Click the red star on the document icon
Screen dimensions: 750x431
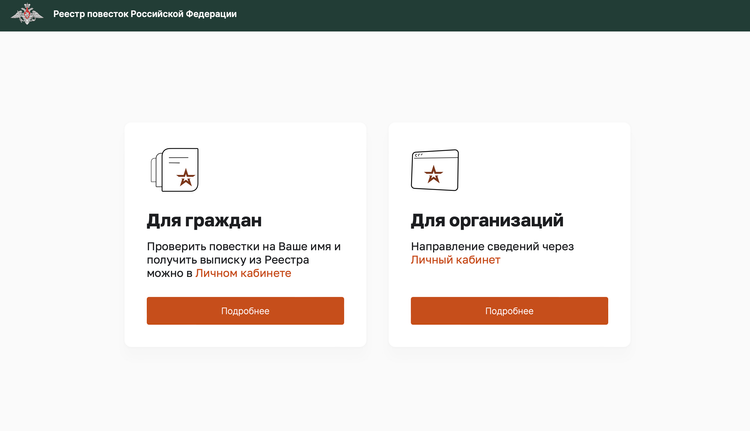click(x=185, y=178)
